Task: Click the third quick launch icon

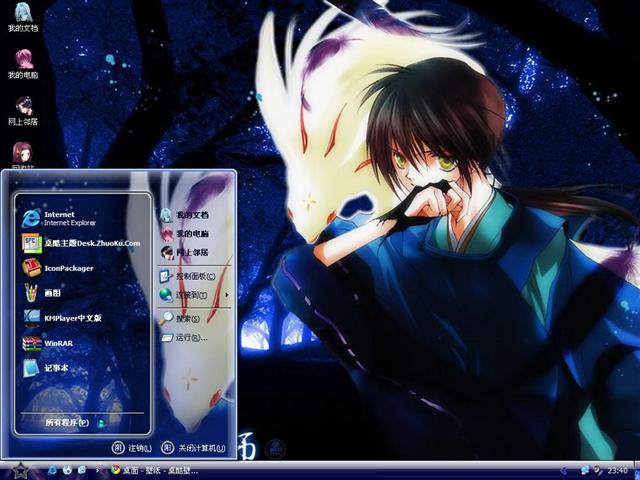Action: [x=82, y=470]
